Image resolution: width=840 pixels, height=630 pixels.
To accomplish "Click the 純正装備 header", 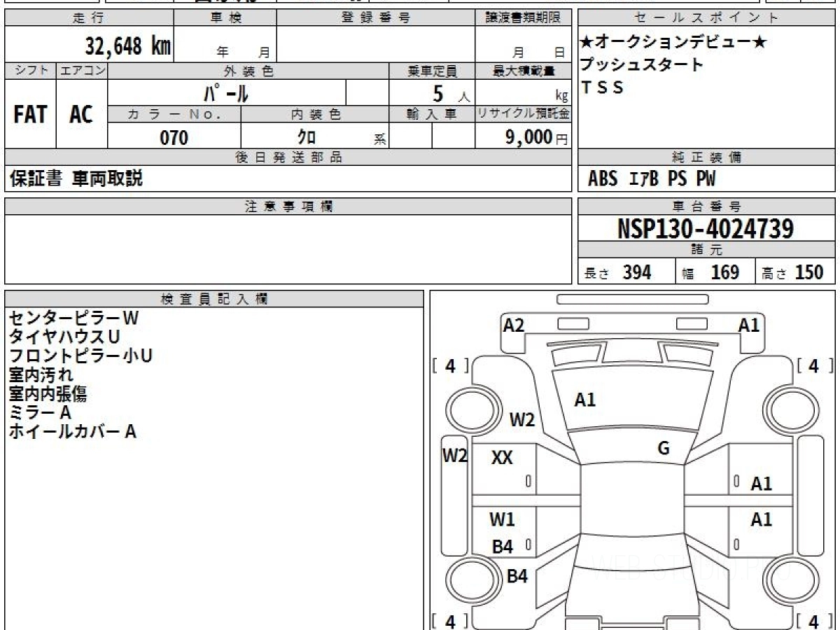I will pyautogui.click(x=706, y=157).
